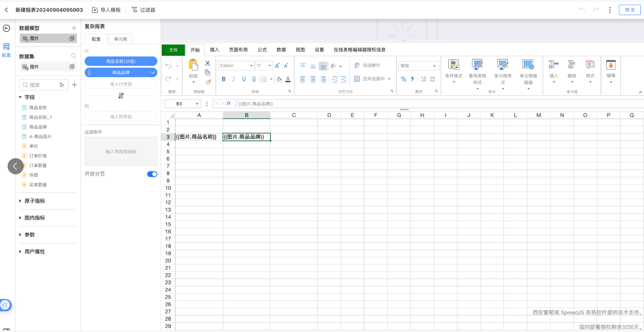Click the Copy icon in the clipboard group

207,73
